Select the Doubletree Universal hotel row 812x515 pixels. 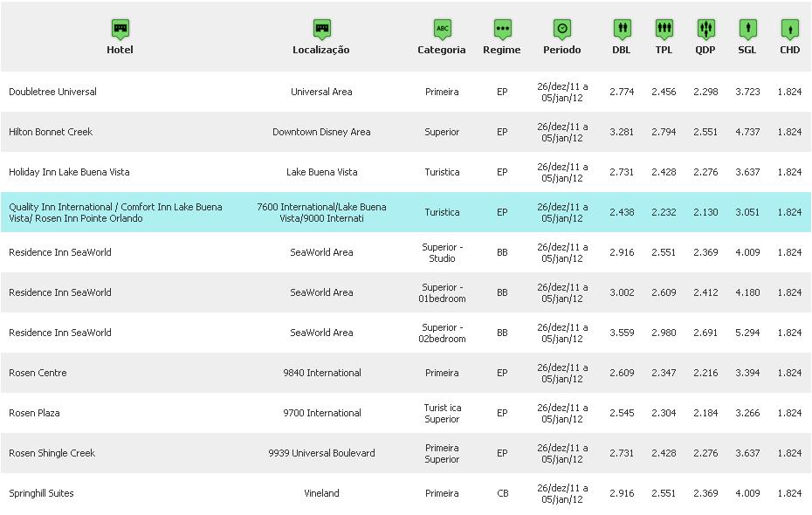pyautogui.click(x=52, y=92)
